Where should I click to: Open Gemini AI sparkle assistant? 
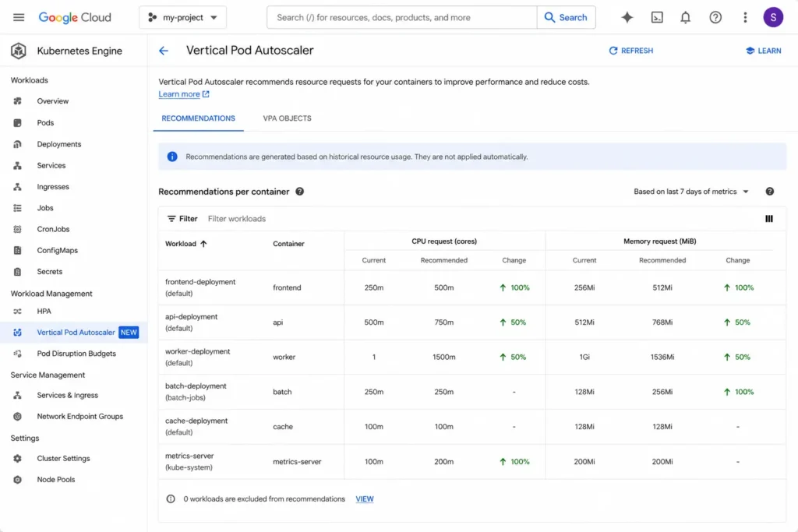tap(627, 17)
